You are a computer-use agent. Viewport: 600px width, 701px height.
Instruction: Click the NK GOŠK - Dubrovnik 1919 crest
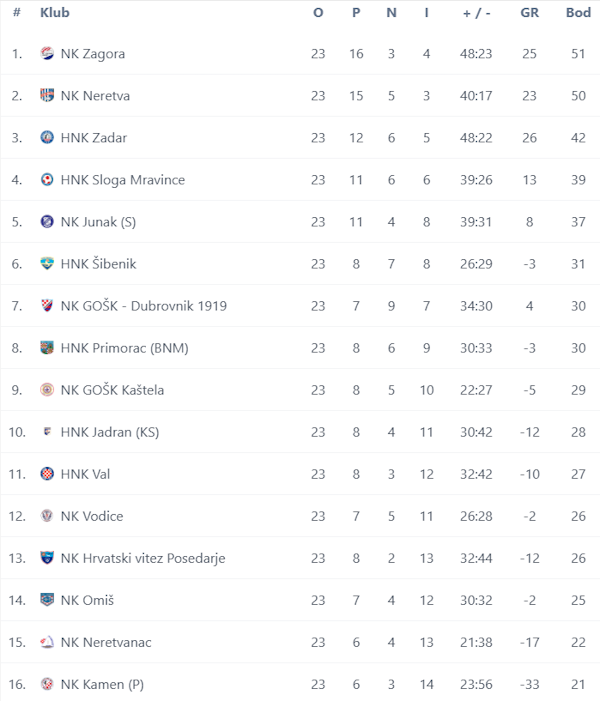pos(47,305)
